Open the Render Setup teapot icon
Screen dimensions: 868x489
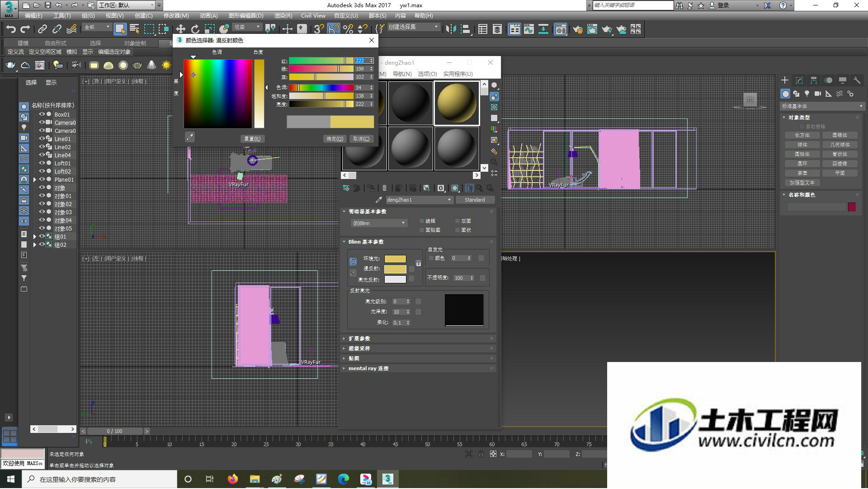coord(577,29)
